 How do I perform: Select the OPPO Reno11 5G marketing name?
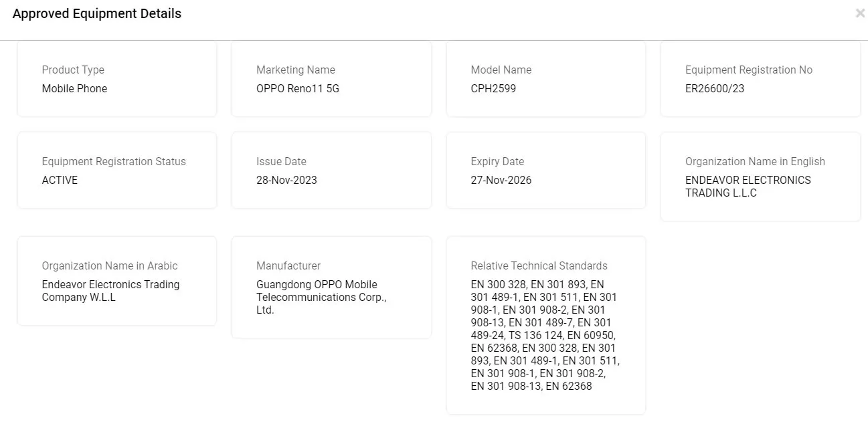tap(298, 88)
